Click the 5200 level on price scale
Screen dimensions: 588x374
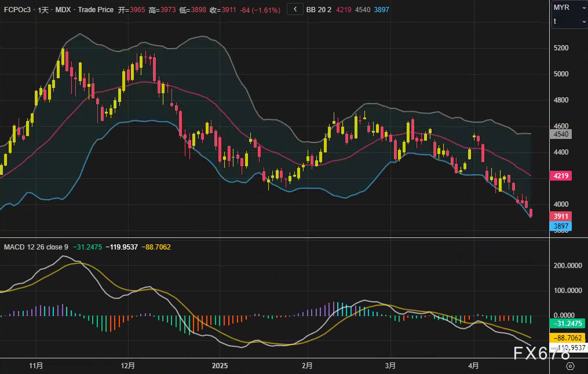(561, 48)
